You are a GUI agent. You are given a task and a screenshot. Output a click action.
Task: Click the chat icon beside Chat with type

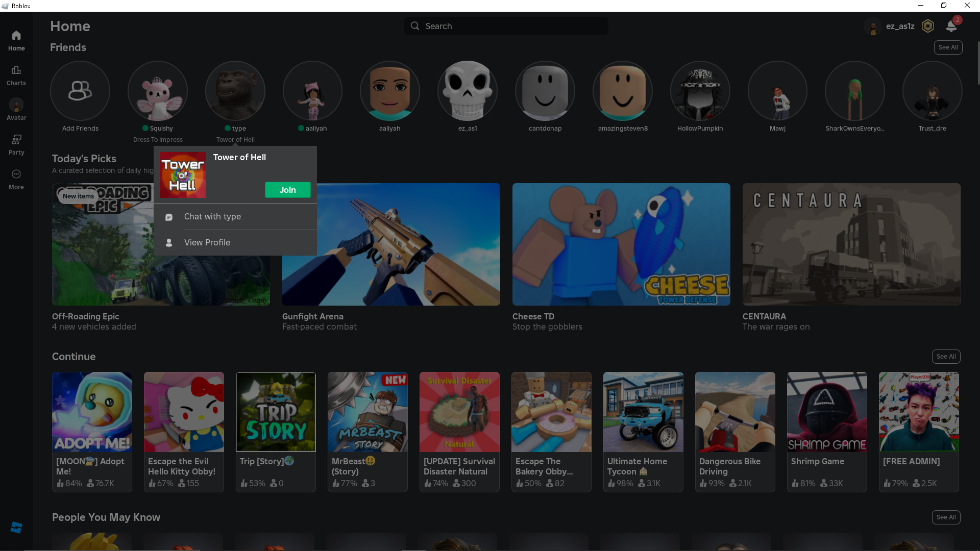click(169, 217)
